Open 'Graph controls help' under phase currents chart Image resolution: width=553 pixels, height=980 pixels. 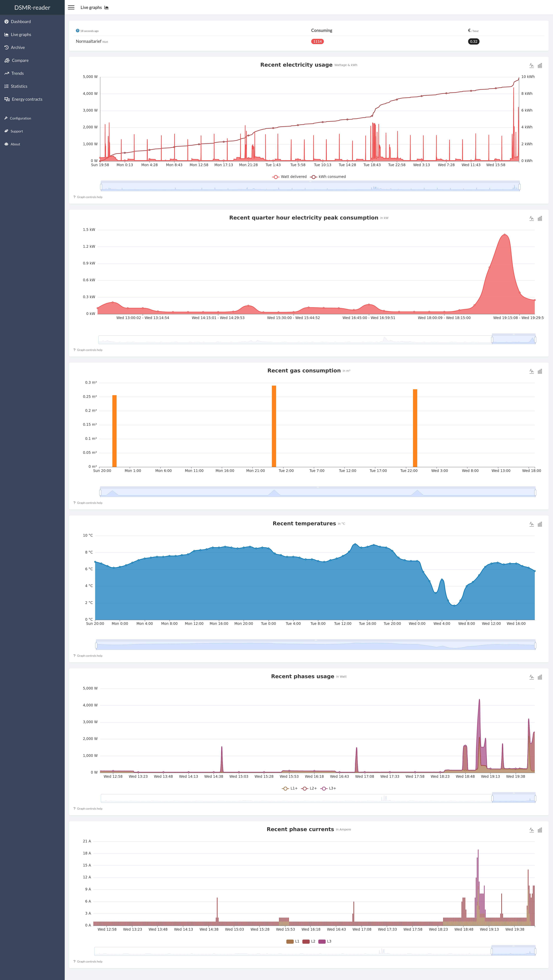click(x=88, y=962)
